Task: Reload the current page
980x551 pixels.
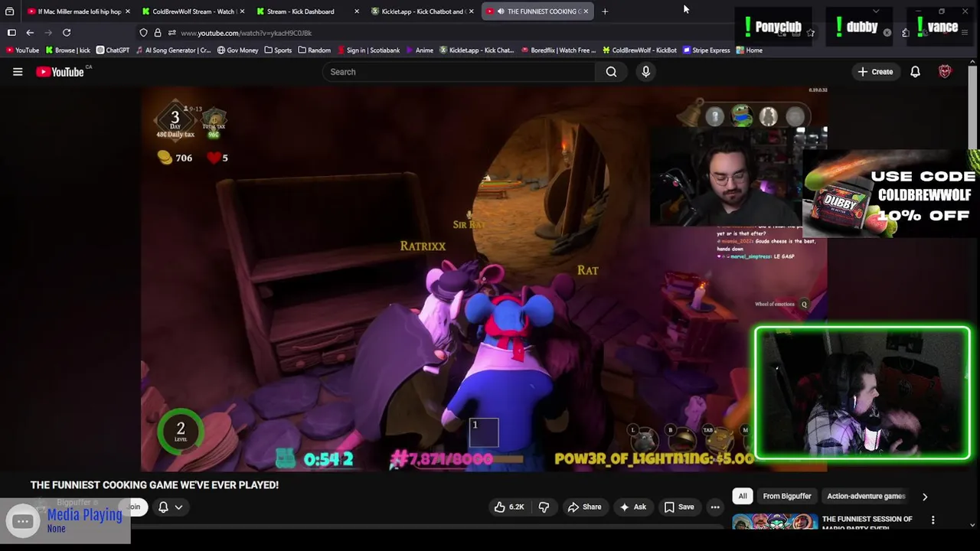Action: coord(67,33)
